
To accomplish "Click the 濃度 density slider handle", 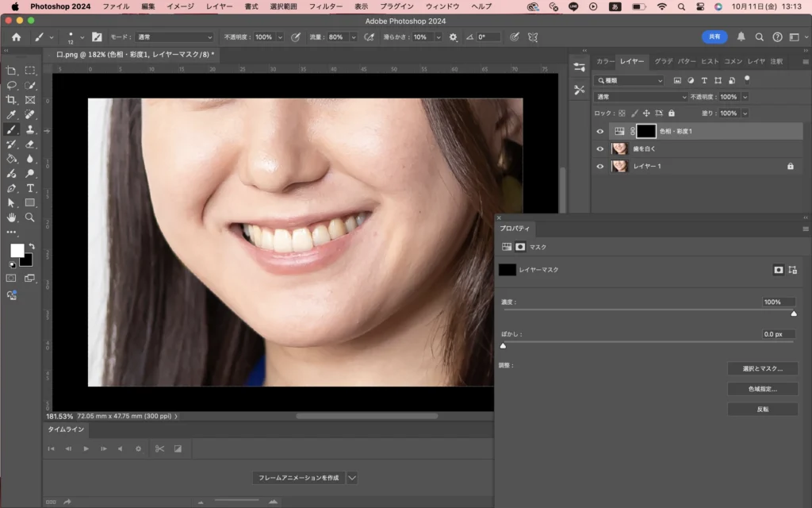I will click(x=794, y=314).
